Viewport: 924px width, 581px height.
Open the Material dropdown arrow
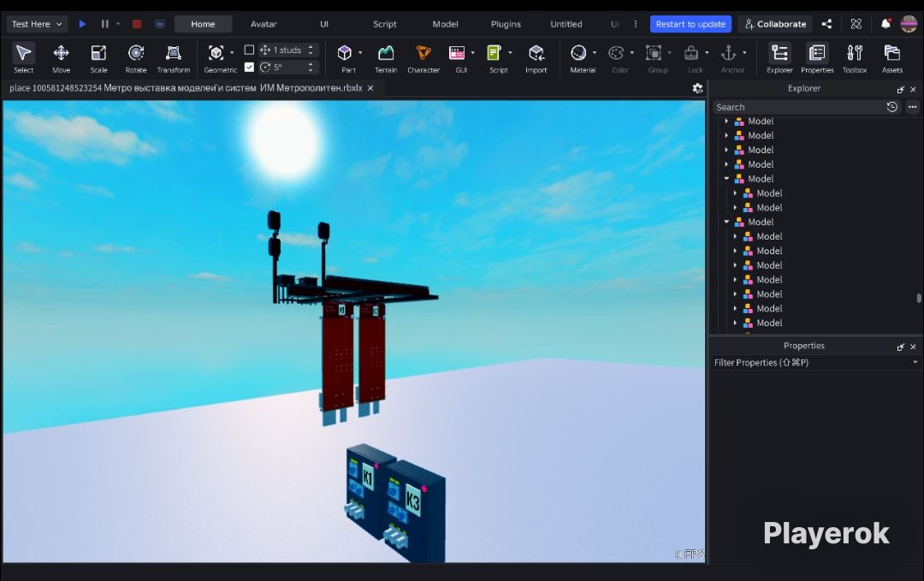(x=594, y=52)
